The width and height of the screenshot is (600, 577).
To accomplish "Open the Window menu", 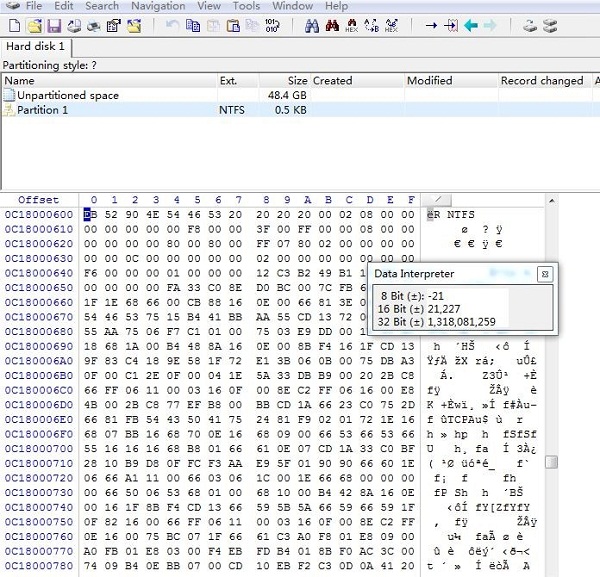I will [x=293, y=6].
